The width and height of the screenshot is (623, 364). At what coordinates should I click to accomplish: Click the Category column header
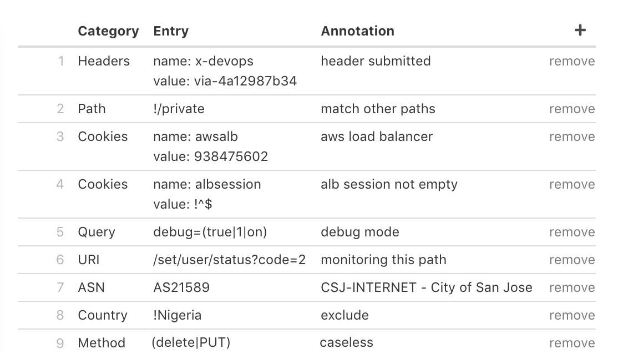(108, 31)
